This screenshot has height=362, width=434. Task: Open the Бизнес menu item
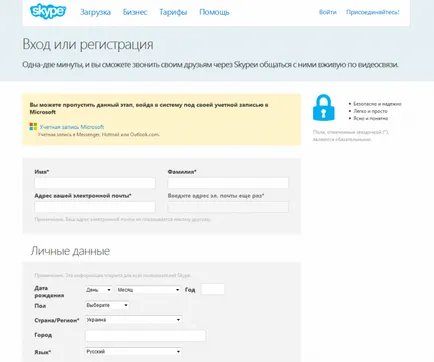pyautogui.click(x=135, y=12)
